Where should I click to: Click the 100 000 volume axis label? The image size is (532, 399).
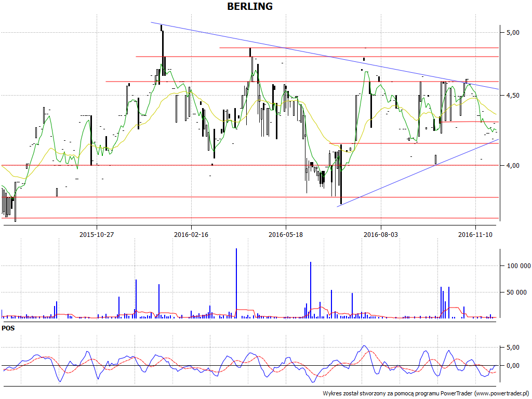(518, 265)
